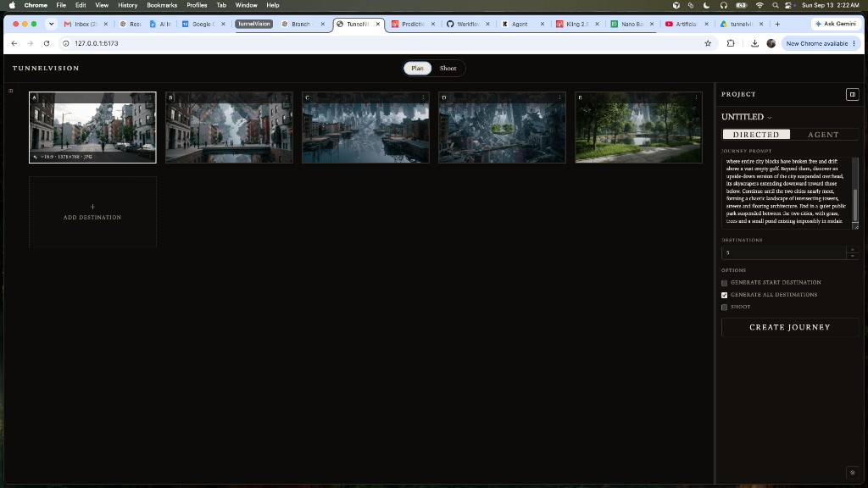Open options menu on destination card D

click(559, 97)
